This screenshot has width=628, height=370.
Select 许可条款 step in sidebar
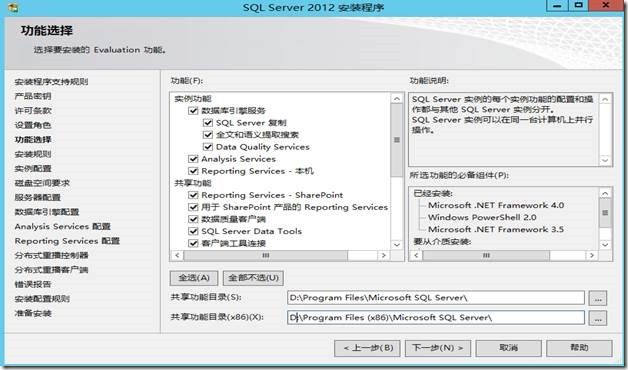[x=33, y=111]
